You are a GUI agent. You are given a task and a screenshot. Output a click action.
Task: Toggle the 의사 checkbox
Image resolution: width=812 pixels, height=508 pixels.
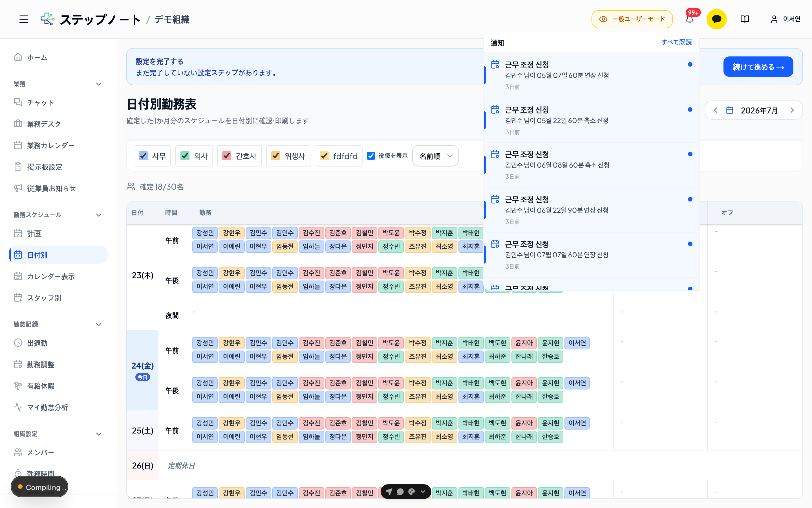coord(185,156)
